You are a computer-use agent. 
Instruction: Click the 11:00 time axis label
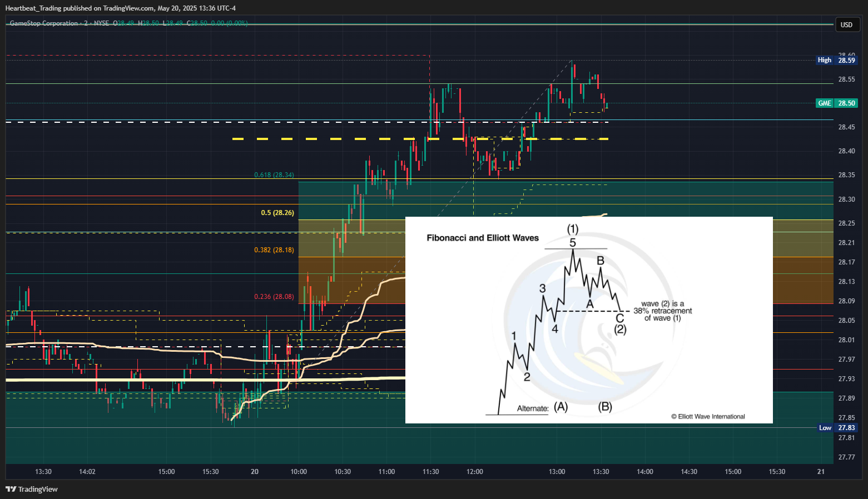386,472
